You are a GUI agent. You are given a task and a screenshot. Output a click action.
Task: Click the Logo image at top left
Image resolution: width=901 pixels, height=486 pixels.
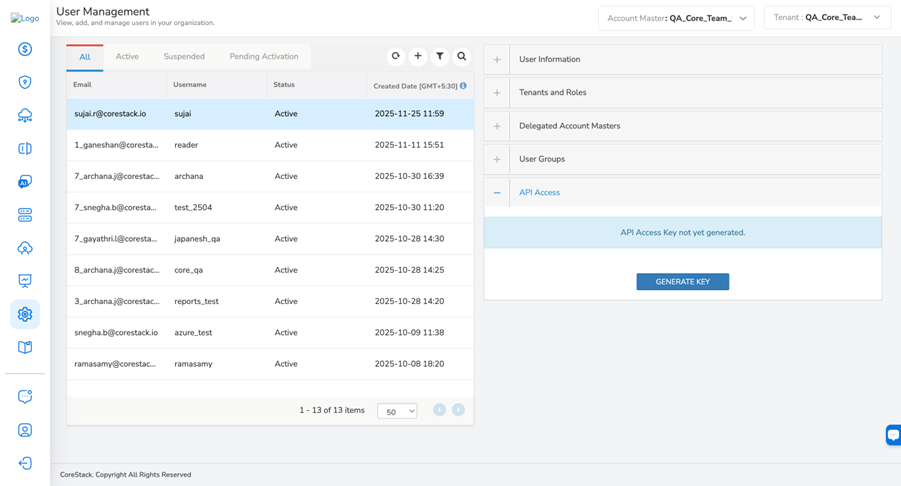25,18
